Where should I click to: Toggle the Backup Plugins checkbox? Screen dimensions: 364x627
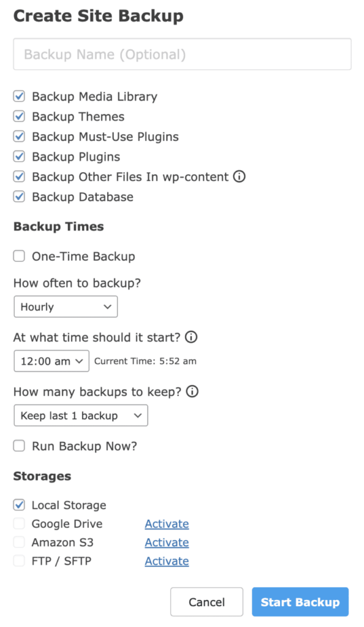point(19,156)
